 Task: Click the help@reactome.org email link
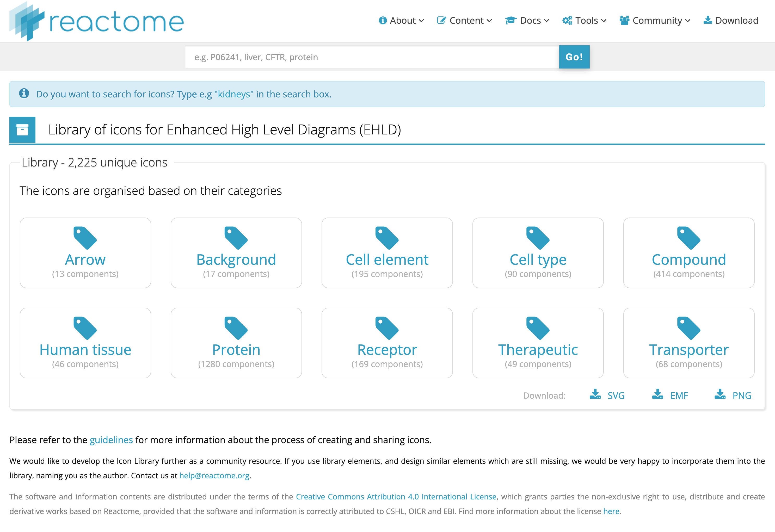coord(214,476)
